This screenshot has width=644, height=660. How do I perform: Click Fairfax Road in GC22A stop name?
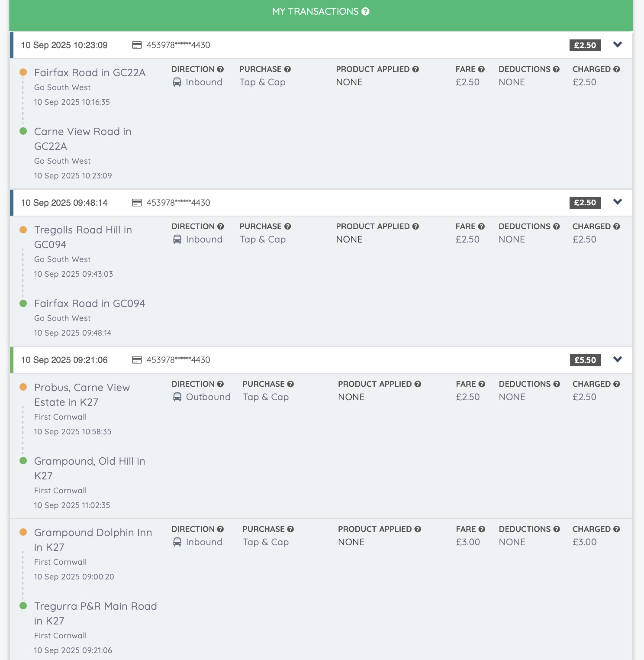point(90,73)
